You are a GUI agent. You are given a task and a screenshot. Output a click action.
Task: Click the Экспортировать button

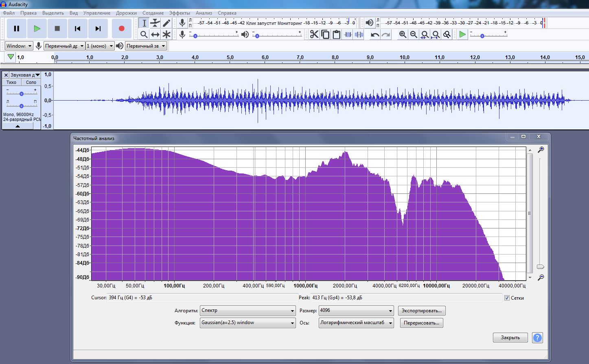coord(421,311)
